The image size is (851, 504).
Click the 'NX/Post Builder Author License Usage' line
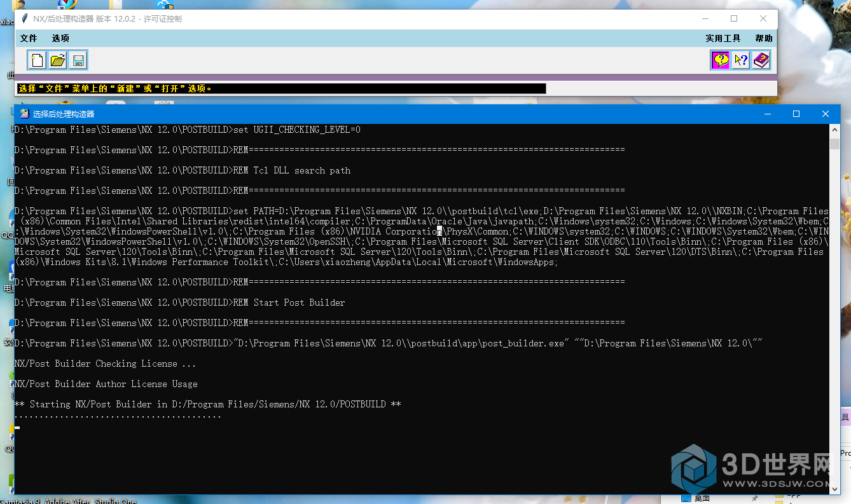coord(106,384)
